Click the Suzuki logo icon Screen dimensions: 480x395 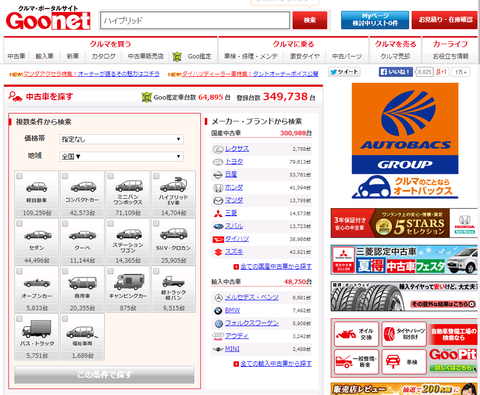[218, 252]
